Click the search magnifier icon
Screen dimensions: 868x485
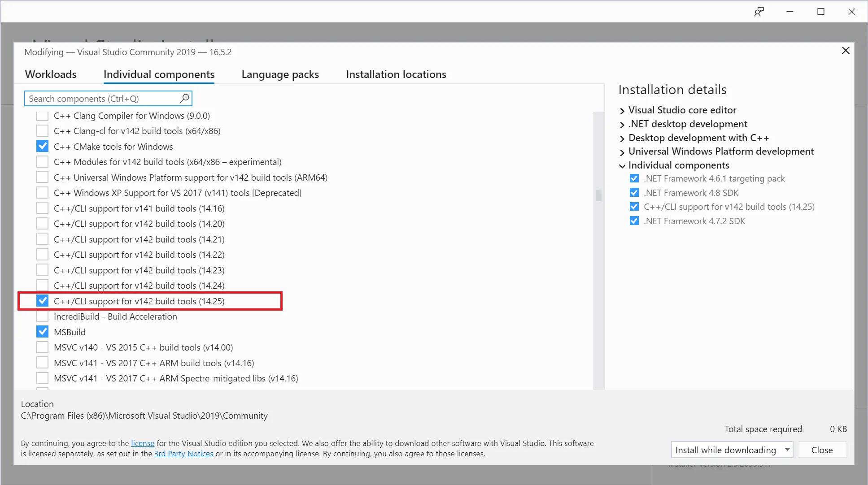184,98
